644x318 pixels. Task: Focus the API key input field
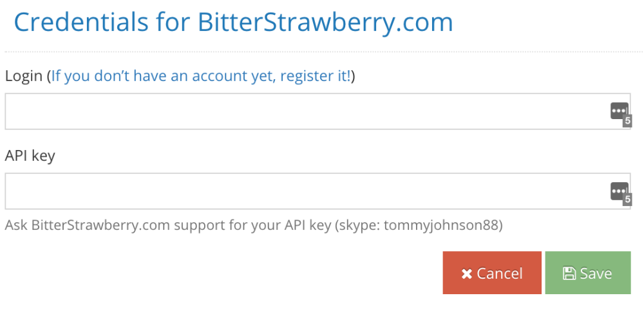(318, 191)
